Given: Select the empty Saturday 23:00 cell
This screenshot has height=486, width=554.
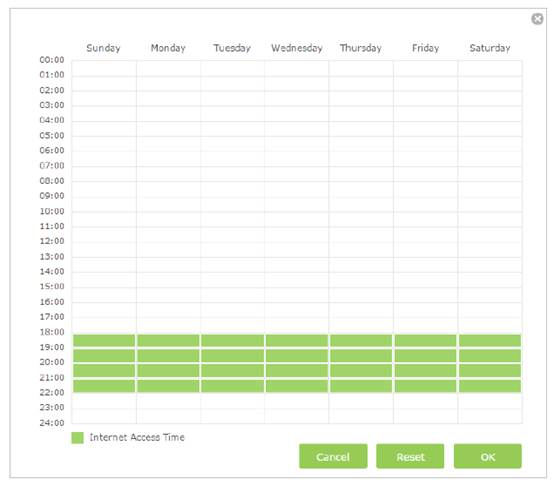Looking at the screenshot, I should pyautogui.click(x=490, y=416).
